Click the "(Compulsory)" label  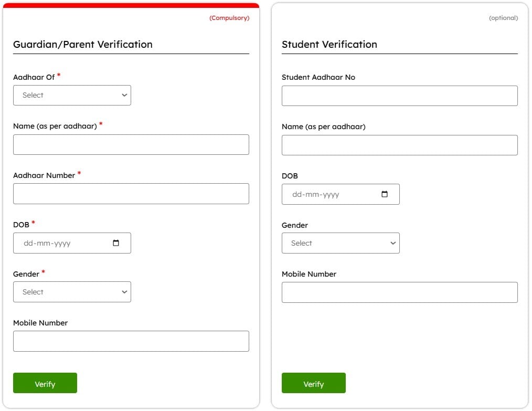(x=229, y=17)
